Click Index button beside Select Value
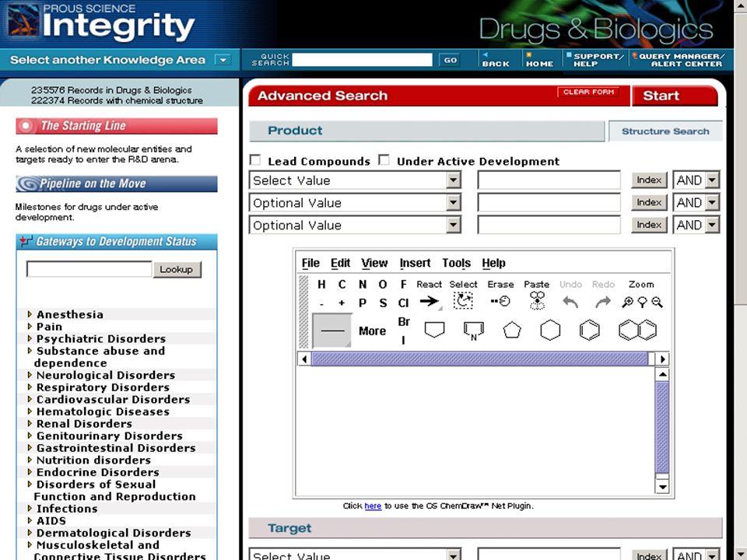747x560 pixels. (649, 180)
